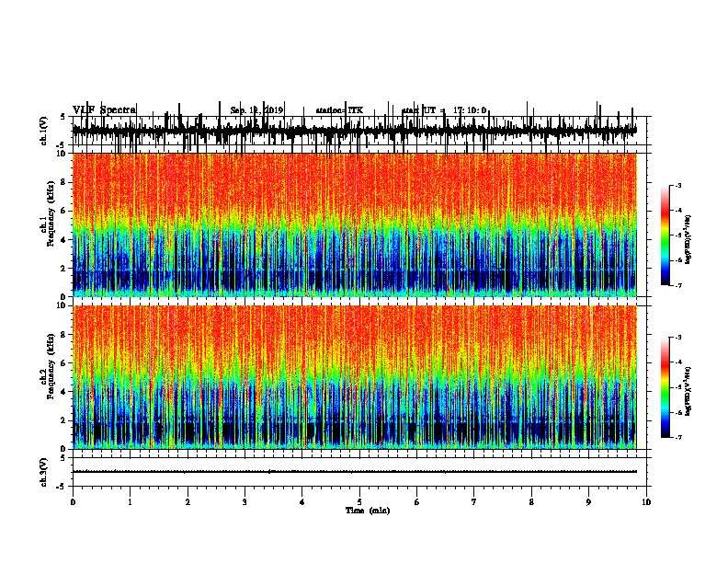Click the ch.1 spectrogram color scale bar
Image resolution: width=728 pixels, height=563 pixels.
[665, 236]
